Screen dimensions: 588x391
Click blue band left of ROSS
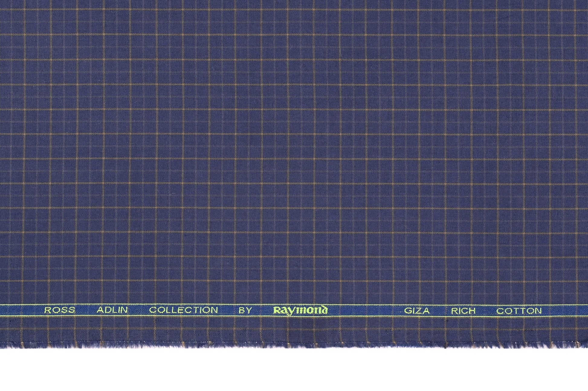[x=21, y=310]
